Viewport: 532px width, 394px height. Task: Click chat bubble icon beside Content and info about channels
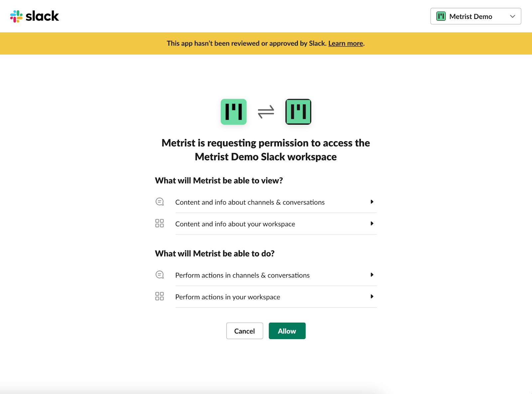(x=160, y=202)
